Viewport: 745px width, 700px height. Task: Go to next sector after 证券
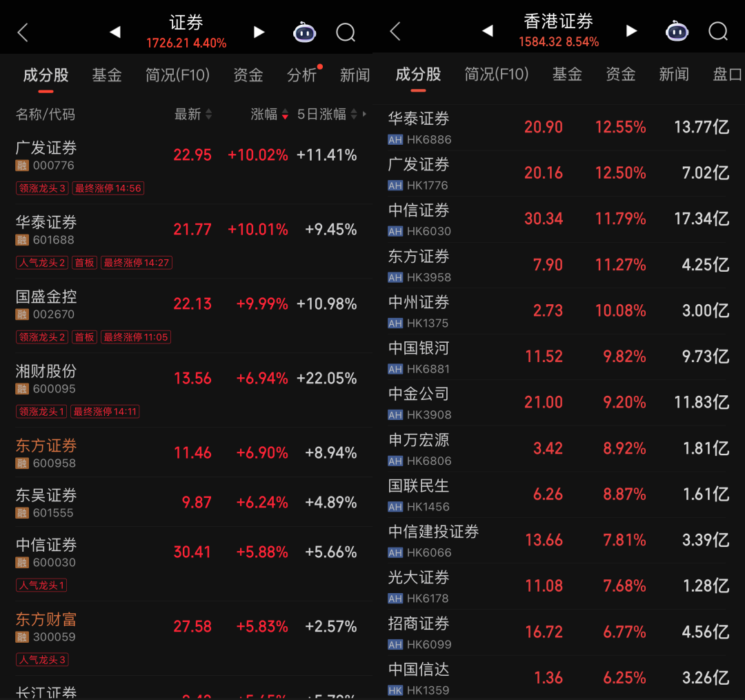click(259, 32)
